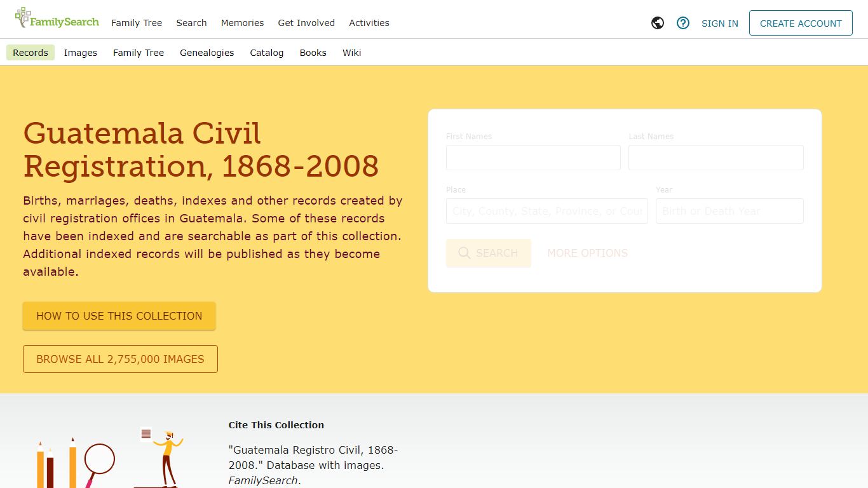Click How To Use This Collection button
Viewport: 868px width, 488px height.
pos(119,316)
